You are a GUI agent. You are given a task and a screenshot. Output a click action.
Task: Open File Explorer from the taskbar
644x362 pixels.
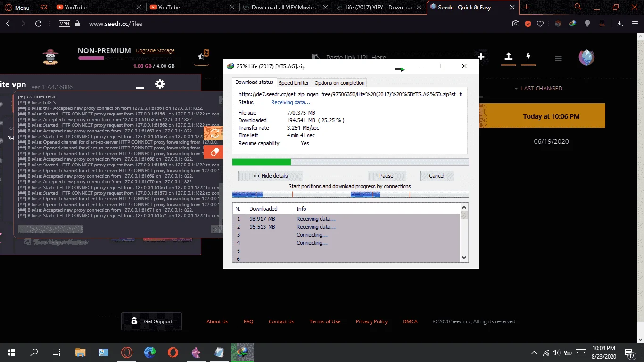point(81,352)
